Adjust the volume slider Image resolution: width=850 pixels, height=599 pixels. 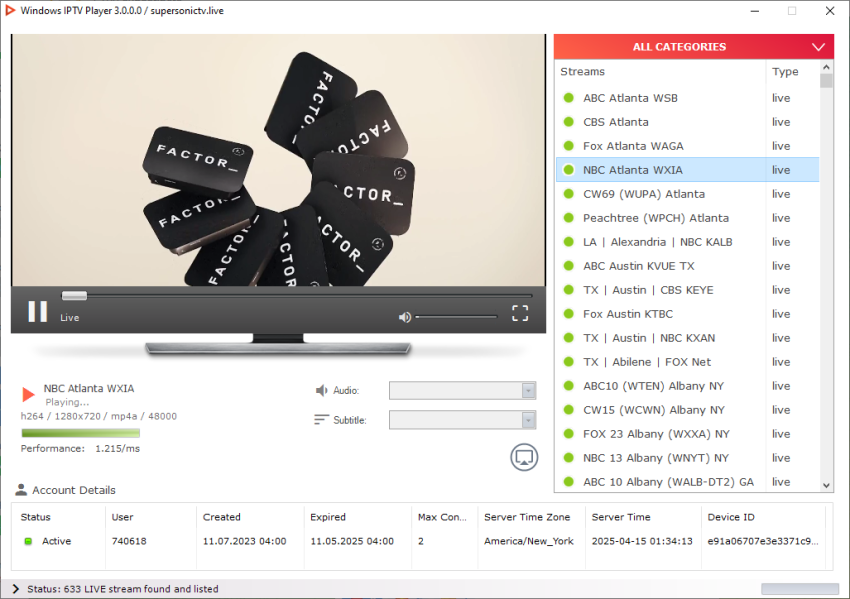456,317
